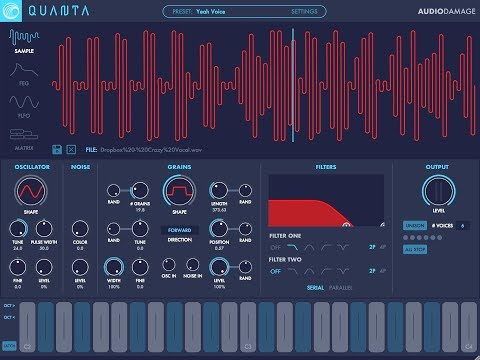Open the Sample page
This screenshot has height=360, width=480.
tap(24, 42)
